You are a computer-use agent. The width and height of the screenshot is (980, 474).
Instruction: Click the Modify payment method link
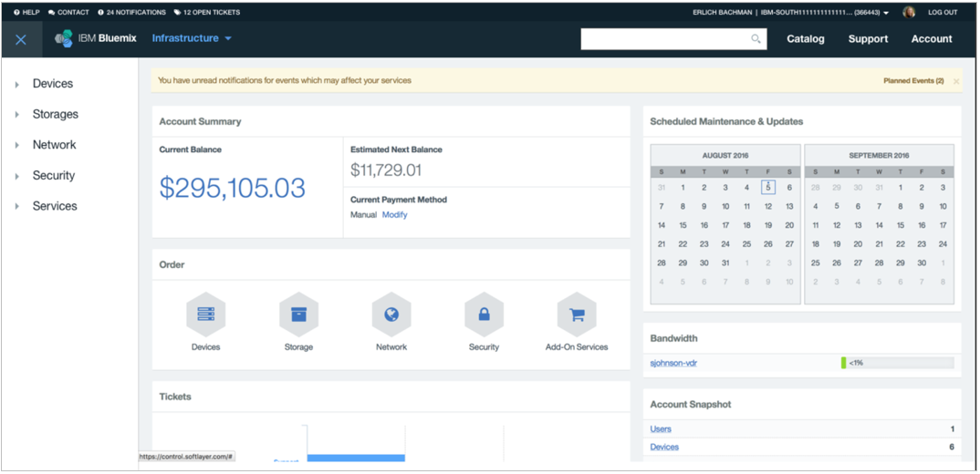[x=394, y=215]
